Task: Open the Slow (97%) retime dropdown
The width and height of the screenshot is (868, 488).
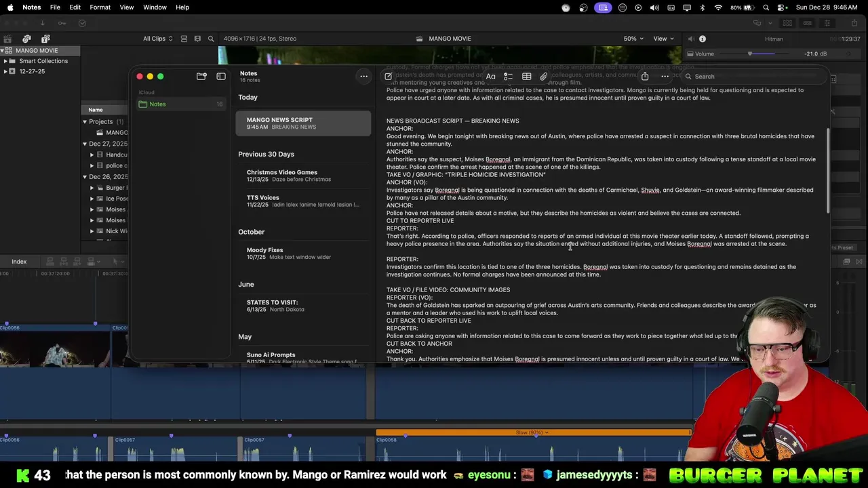Action: tap(532, 432)
